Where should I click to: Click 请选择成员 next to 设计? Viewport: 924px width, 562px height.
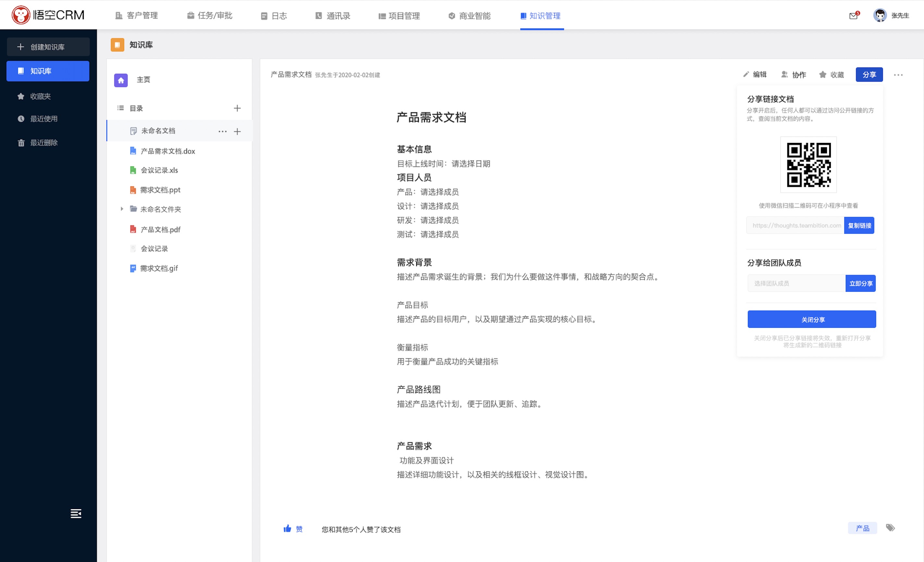click(440, 206)
